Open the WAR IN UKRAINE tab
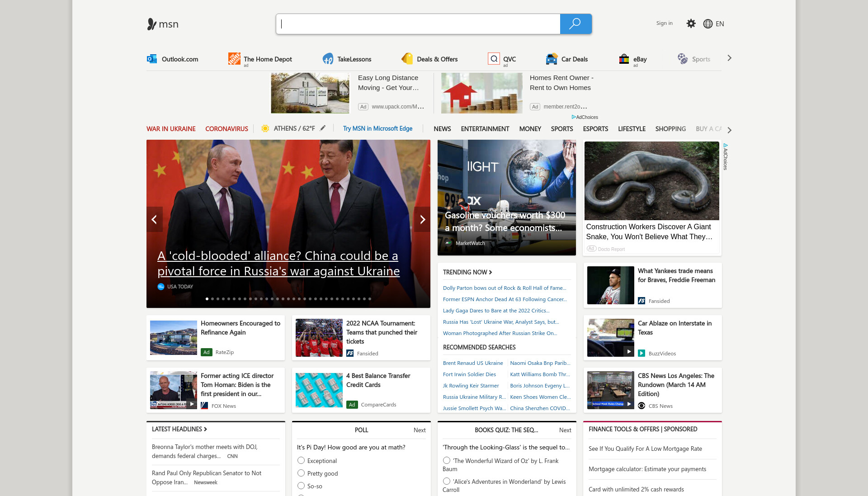This screenshot has width=868, height=496. click(x=171, y=129)
